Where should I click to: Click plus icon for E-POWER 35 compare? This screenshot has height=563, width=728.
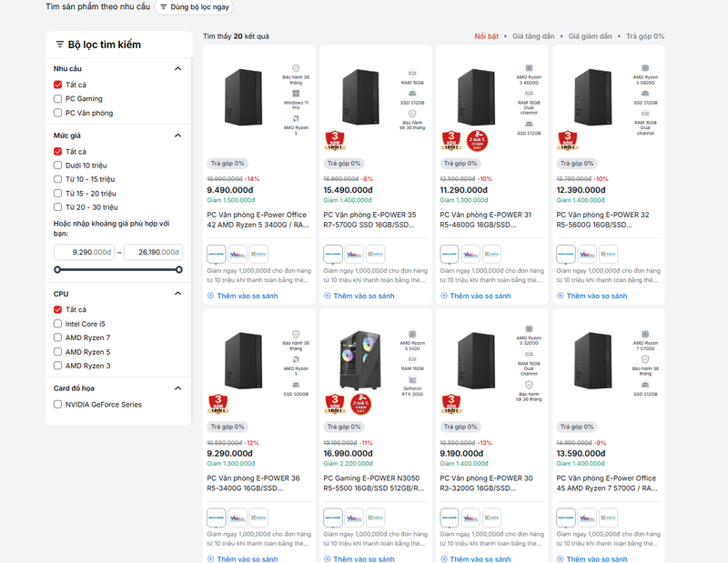[328, 296]
